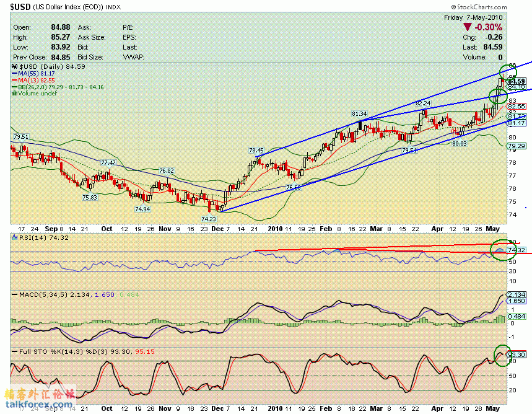The image size is (532, 414).
Task: Click the 76.82 price peak label
Action: click(166, 171)
